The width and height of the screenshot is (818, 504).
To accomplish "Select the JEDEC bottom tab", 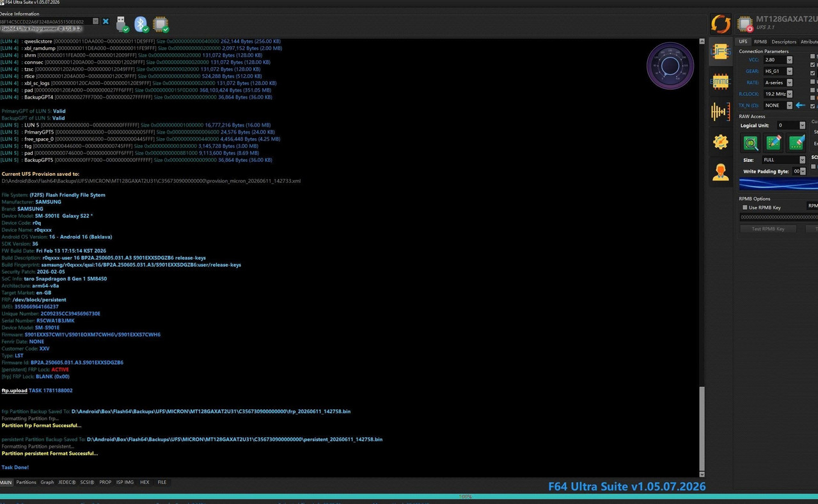I will tap(67, 482).
